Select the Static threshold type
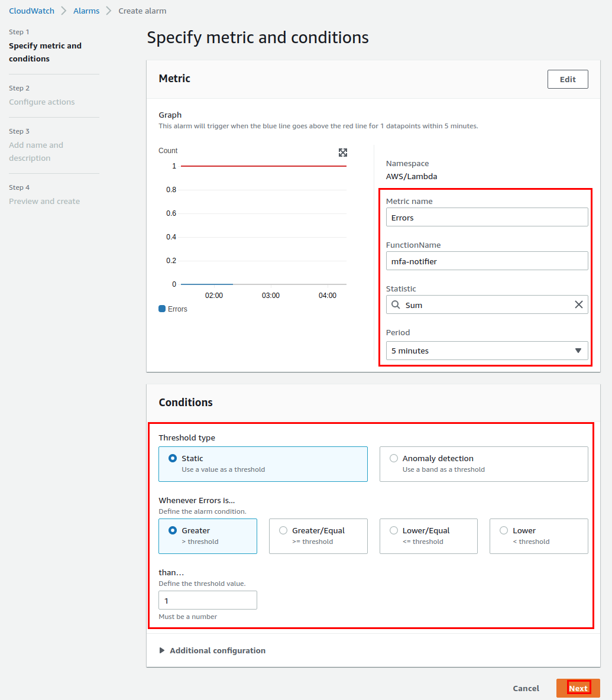Viewport: 612px width, 700px height. (263, 464)
